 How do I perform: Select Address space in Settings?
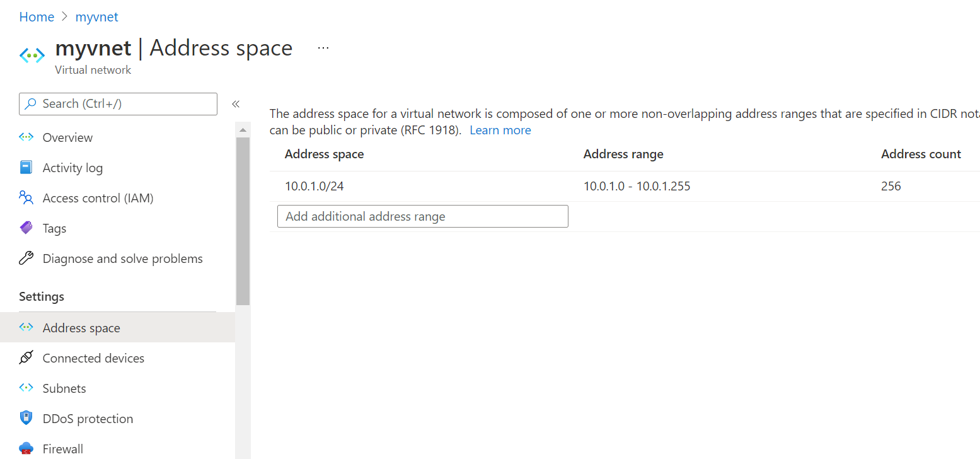117,328
